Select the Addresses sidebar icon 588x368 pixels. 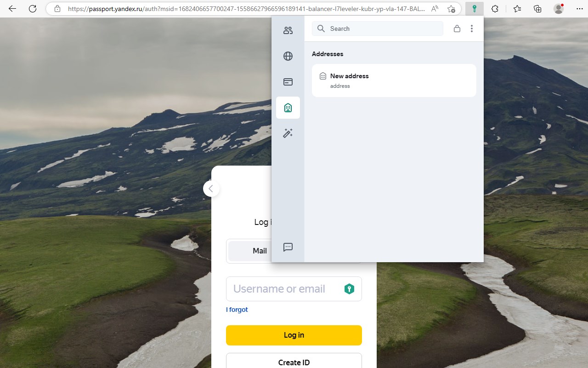coord(288,107)
